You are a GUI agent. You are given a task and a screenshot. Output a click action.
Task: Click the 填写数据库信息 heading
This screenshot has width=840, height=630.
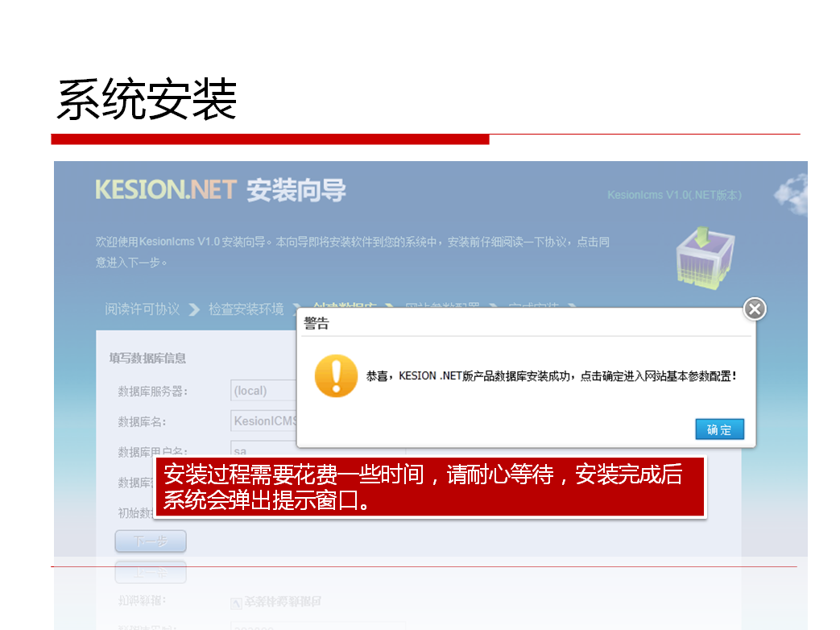147,359
